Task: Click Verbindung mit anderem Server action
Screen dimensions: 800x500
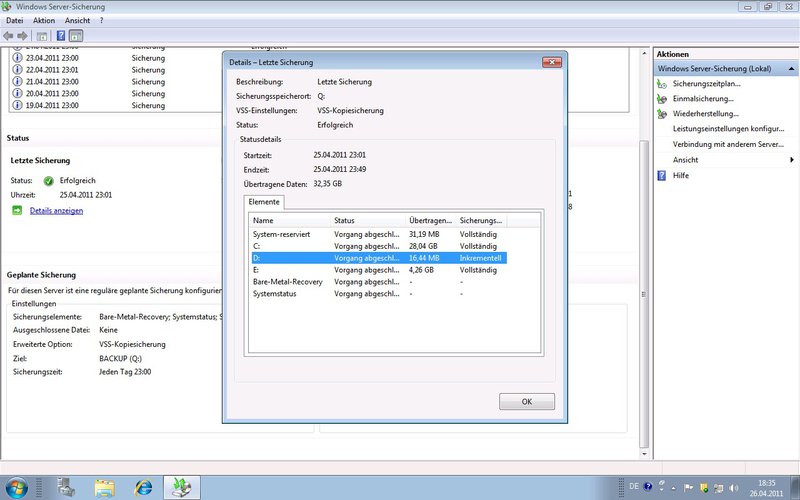Action: pyautogui.click(x=728, y=144)
